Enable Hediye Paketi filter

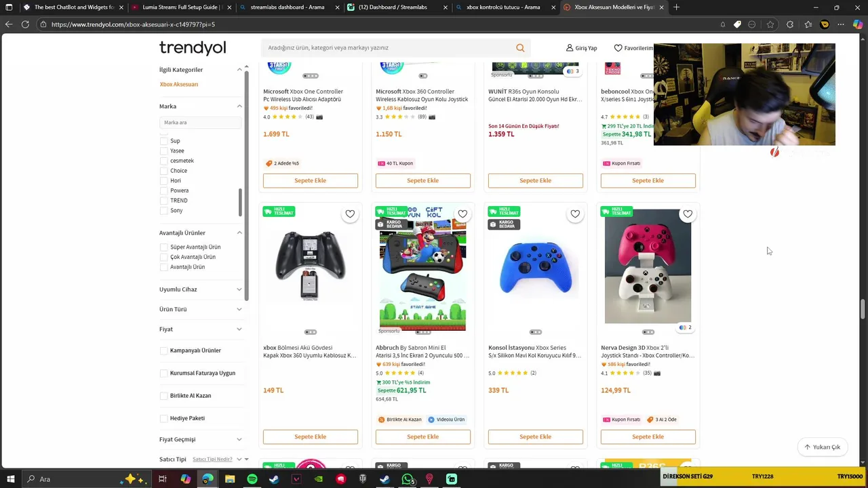pyautogui.click(x=163, y=418)
